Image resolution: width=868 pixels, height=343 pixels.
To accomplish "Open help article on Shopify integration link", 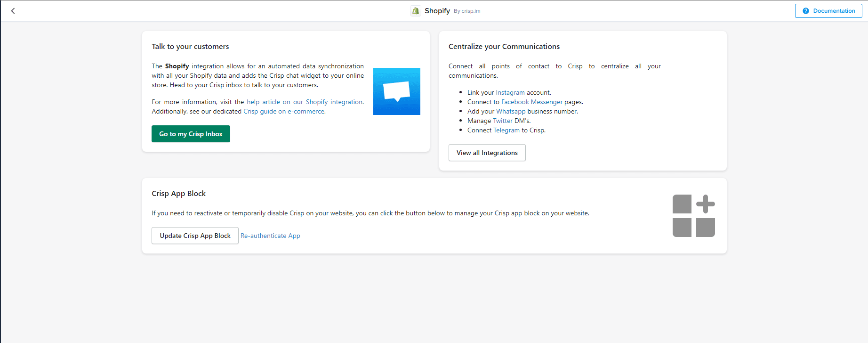I will coord(305,102).
